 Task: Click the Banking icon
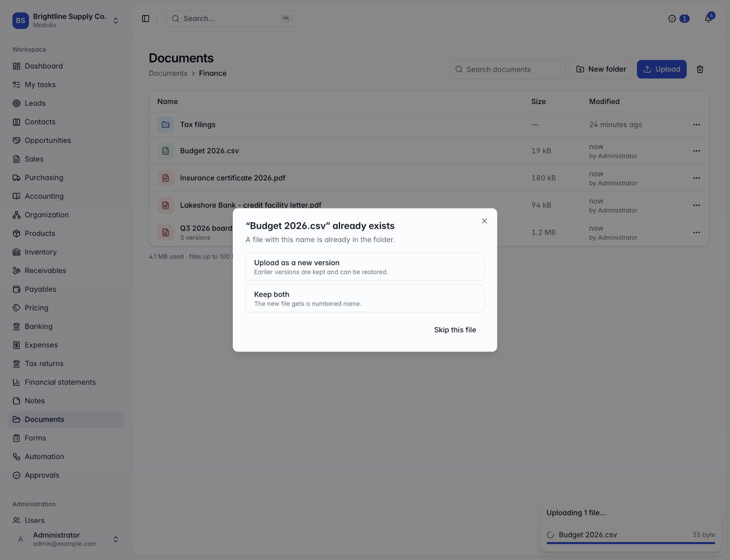point(16,327)
